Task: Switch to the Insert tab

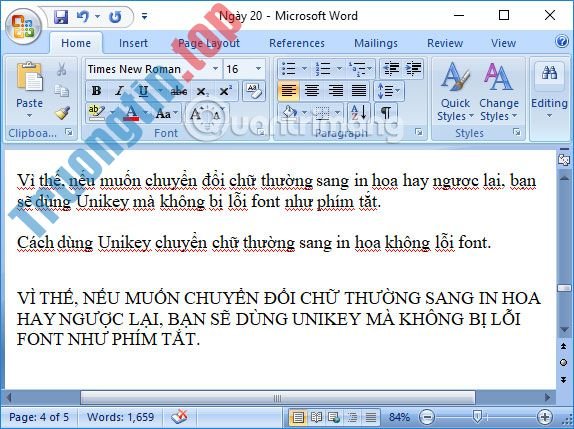Action: tap(133, 43)
